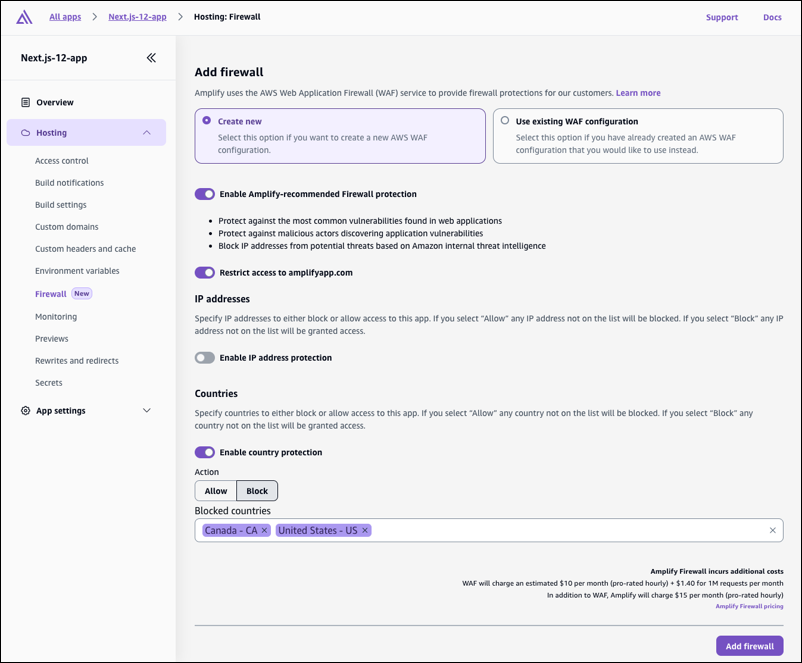
Task: Click the AWS Amplify logo
Action: 25,16
